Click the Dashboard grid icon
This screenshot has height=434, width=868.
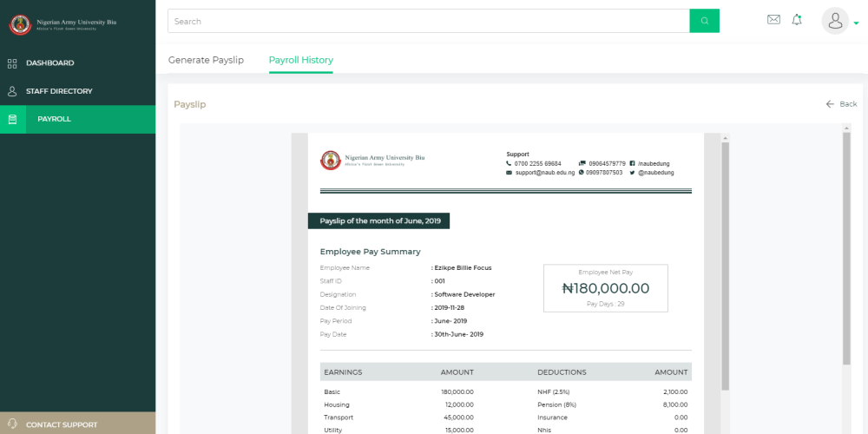[12, 63]
